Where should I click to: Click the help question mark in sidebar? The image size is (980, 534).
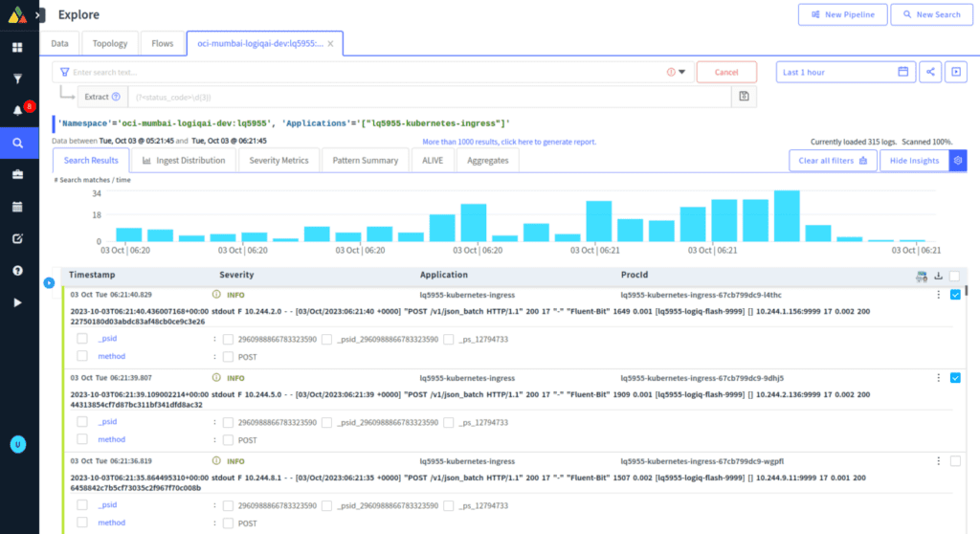click(x=17, y=271)
